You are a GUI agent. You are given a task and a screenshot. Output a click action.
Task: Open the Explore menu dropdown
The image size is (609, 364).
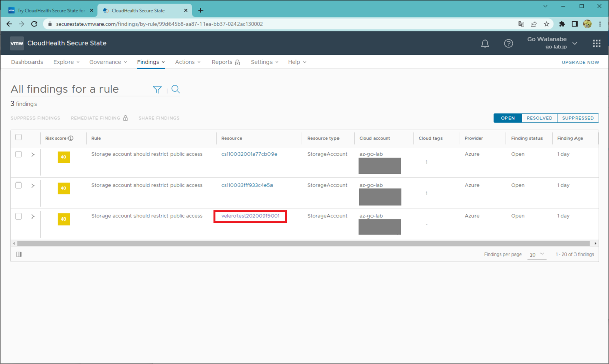66,62
